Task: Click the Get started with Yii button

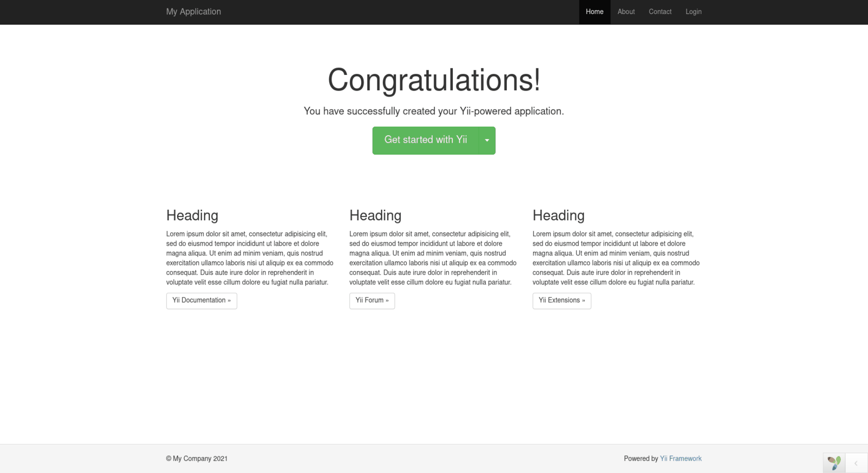Action: point(425,140)
